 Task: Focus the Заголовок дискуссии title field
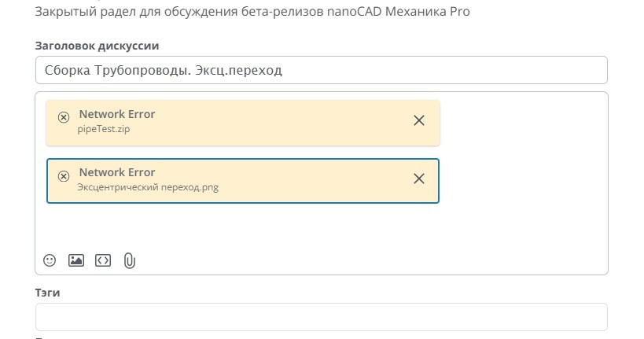(321, 70)
